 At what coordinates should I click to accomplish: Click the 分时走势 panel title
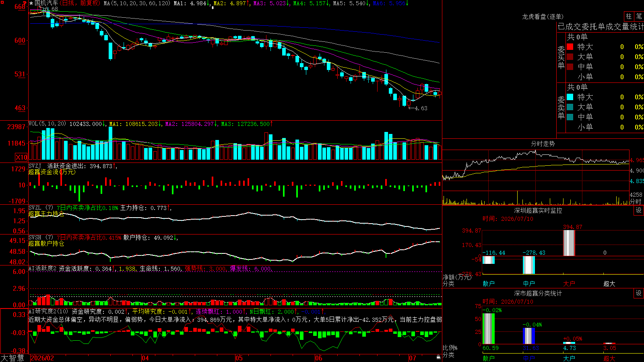point(543,144)
